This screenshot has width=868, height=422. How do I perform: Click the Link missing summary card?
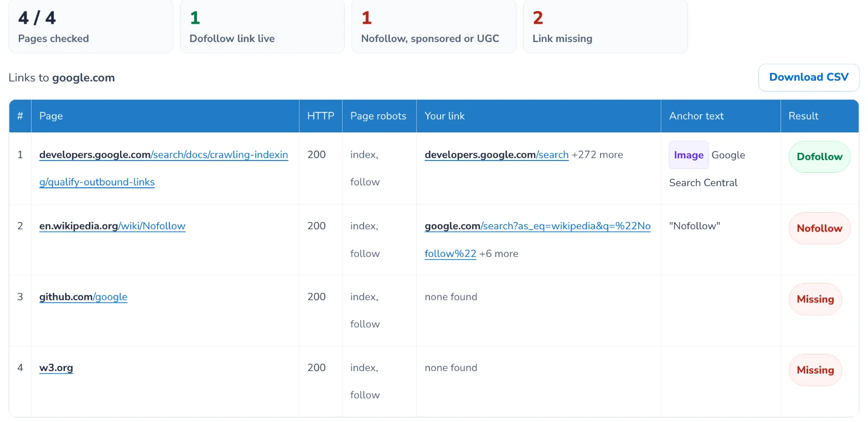pos(606,27)
